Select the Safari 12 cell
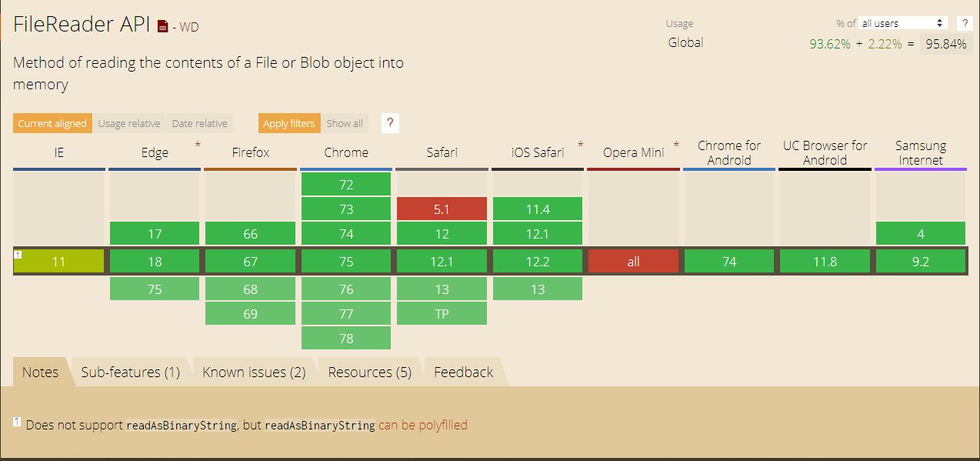The height and width of the screenshot is (461, 980). [x=442, y=234]
